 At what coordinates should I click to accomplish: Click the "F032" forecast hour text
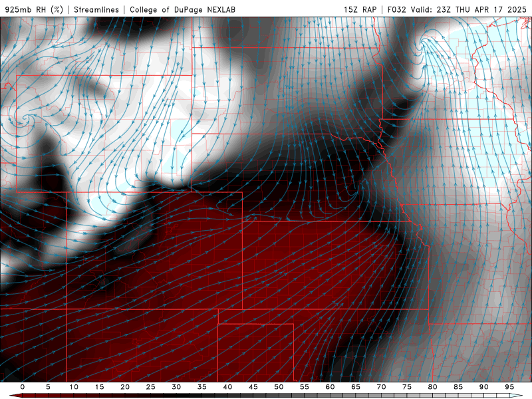(x=396, y=9)
